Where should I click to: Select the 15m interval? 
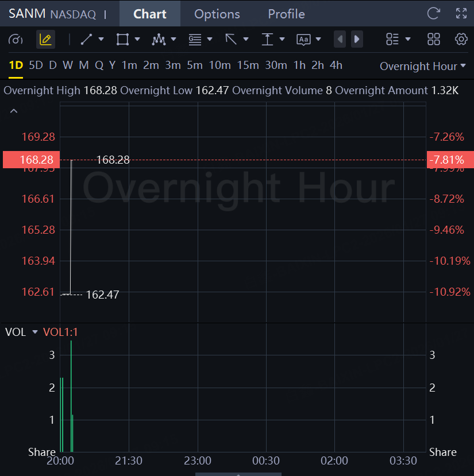coord(248,65)
